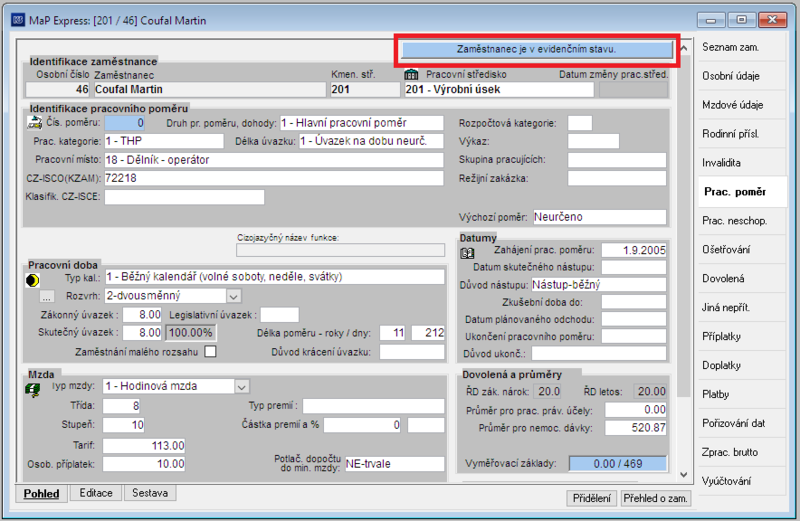Click the Typ kal. field
The image size is (800, 521).
tap(274, 277)
